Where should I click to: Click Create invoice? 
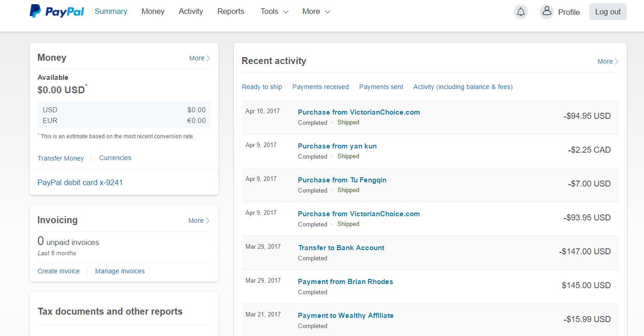coord(58,271)
